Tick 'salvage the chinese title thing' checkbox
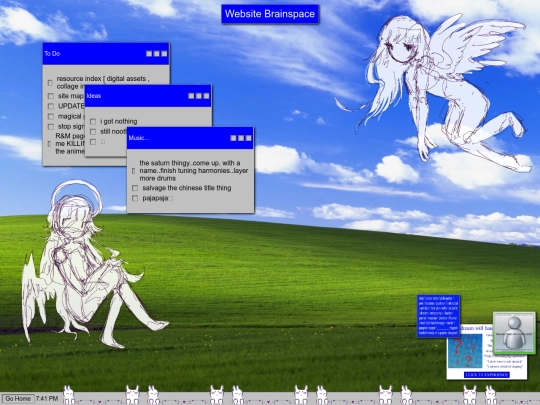Image resolution: width=540 pixels, height=405 pixels. tap(135, 188)
